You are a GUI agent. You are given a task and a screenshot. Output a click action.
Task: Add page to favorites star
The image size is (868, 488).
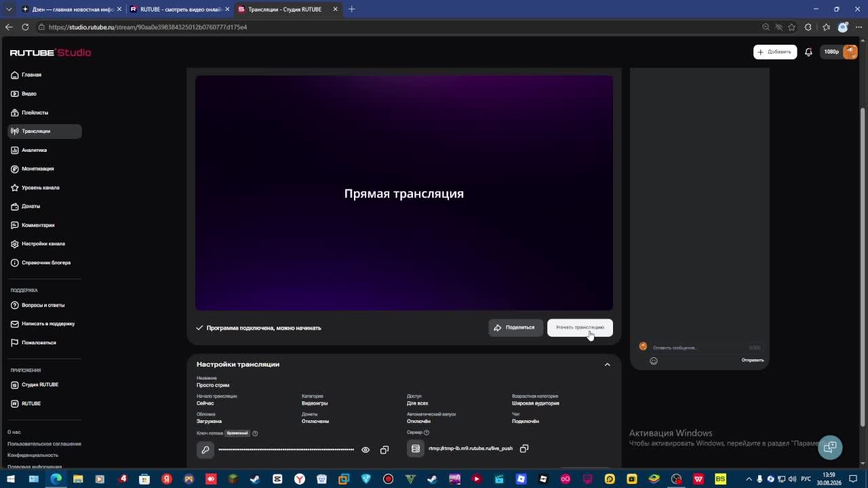[x=791, y=27]
